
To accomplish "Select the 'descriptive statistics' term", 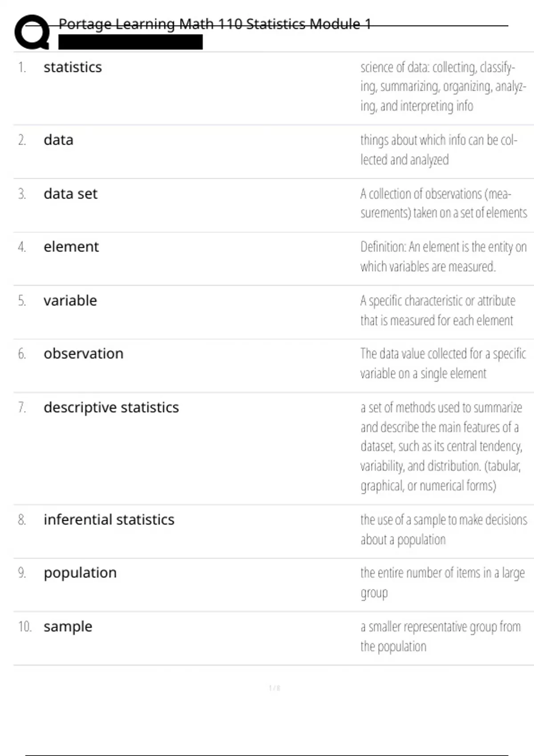I will [x=111, y=407].
